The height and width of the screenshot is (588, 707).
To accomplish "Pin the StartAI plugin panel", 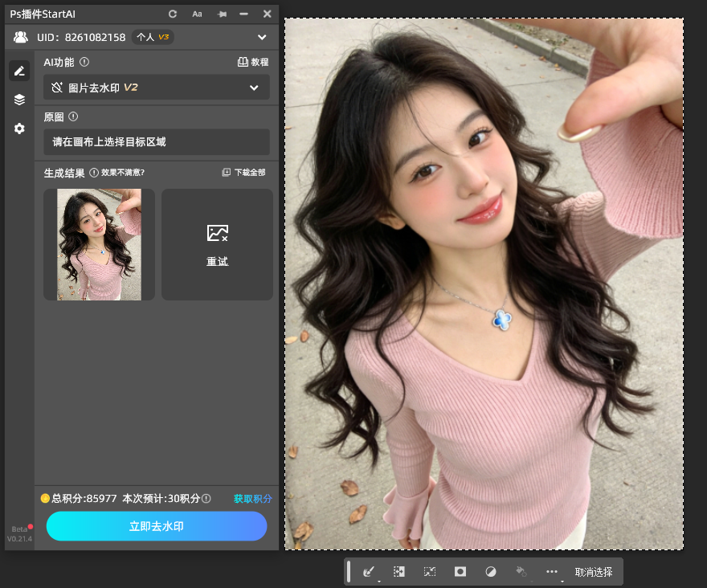I will click(221, 14).
